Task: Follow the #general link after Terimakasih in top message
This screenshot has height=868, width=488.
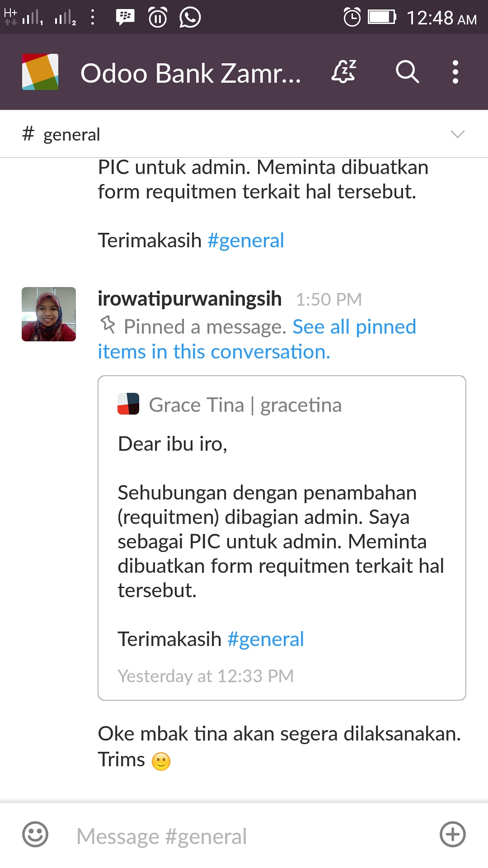Action: (246, 241)
